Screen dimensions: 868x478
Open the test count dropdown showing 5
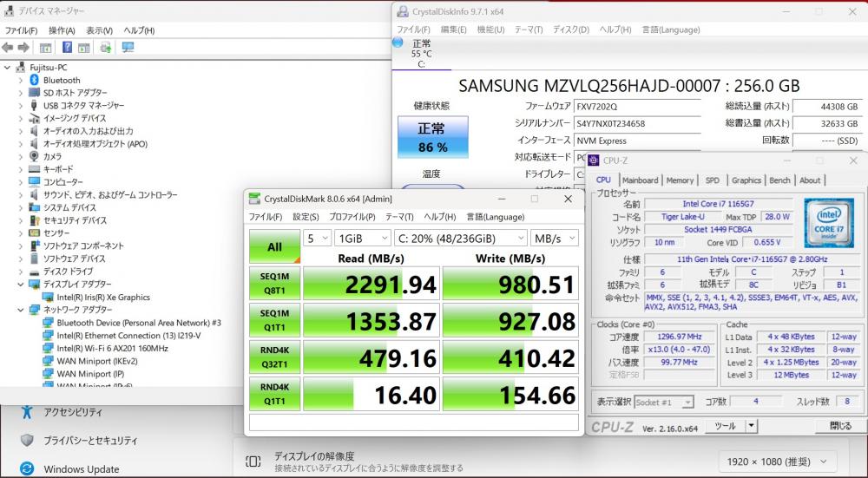[x=317, y=239]
